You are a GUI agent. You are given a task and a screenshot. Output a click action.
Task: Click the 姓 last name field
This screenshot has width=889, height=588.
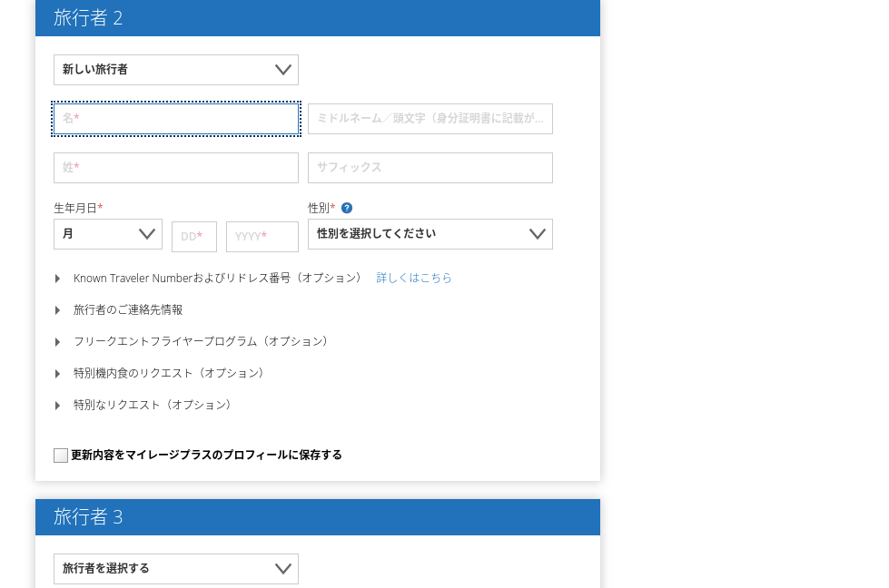[x=175, y=168]
